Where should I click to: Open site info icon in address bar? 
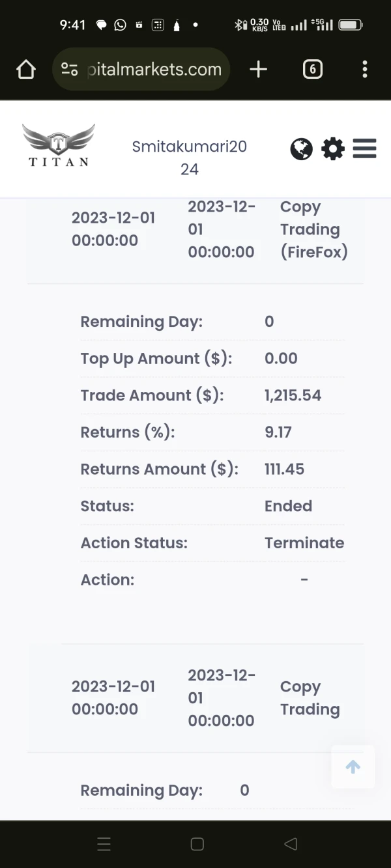[69, 69]
